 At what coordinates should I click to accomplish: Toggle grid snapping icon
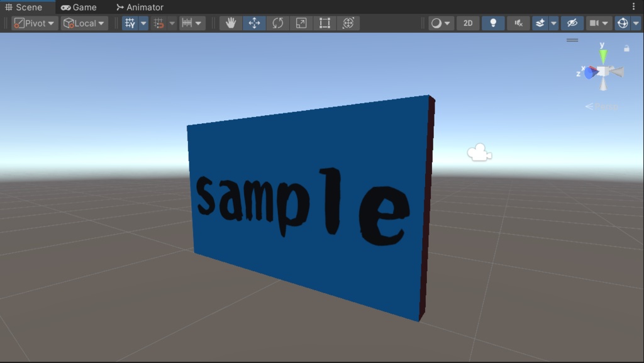(158, 23)
